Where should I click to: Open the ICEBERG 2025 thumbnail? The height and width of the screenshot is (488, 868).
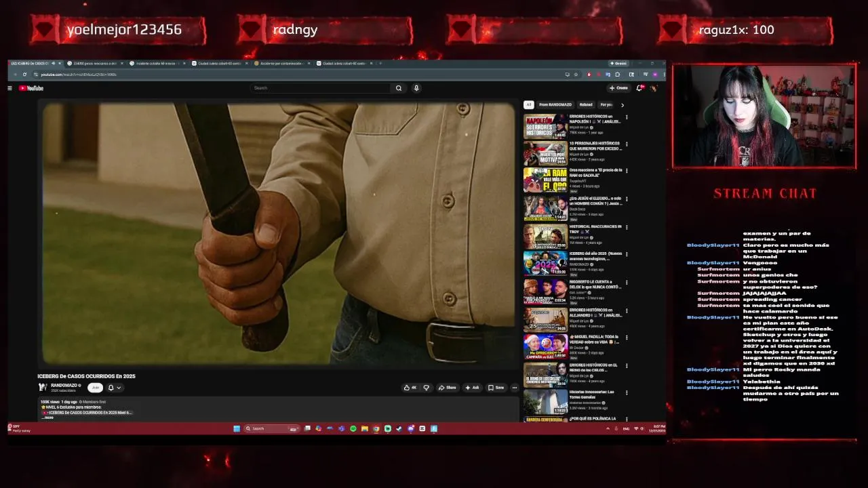pos(545,264)
